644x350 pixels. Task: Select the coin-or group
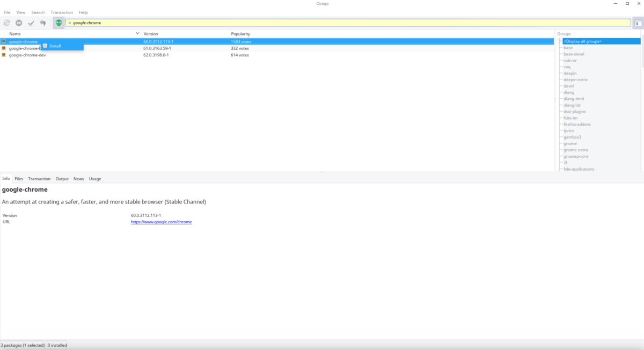click(x=570, y=61)
